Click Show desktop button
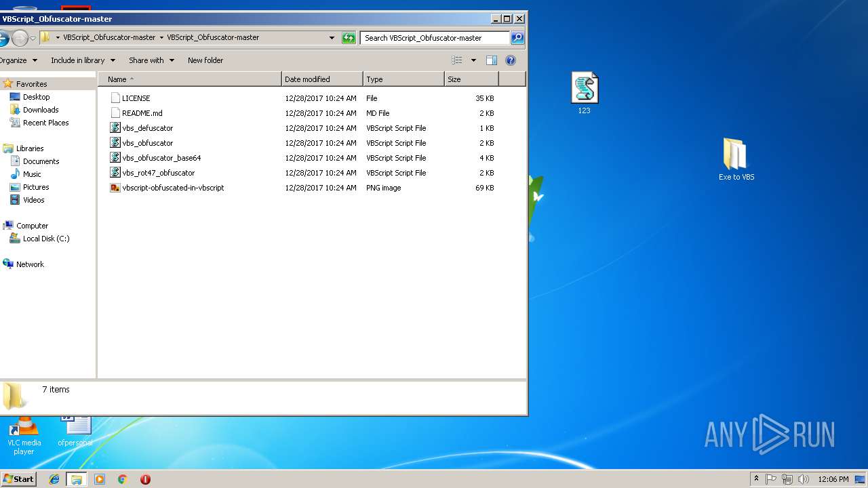 point(860,479)
